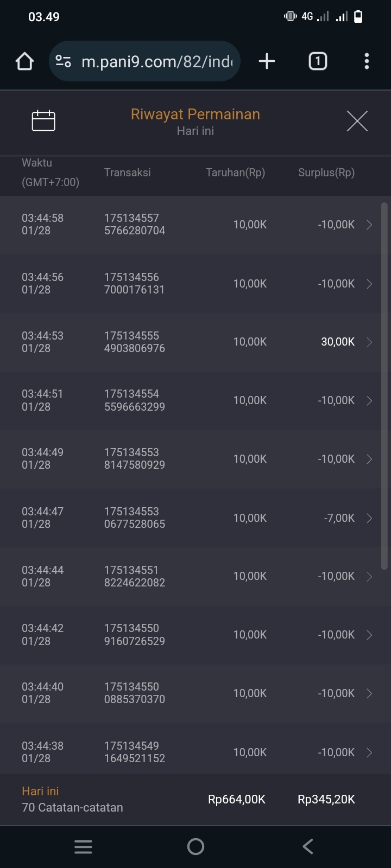Screen dimensions: 391x868
Task: Open the tab switcher showing 1 tab
Action: tap(318, 61)
